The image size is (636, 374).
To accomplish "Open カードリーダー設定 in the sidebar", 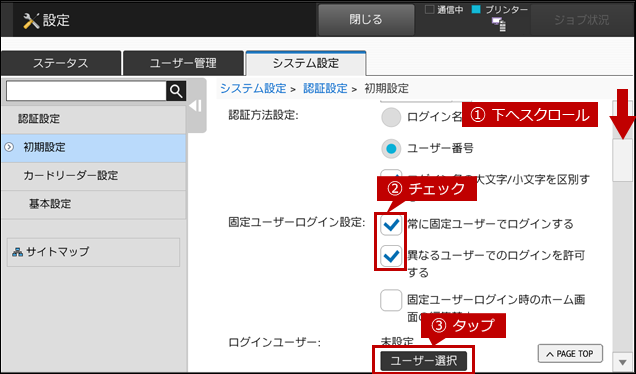I will point(93,176).
